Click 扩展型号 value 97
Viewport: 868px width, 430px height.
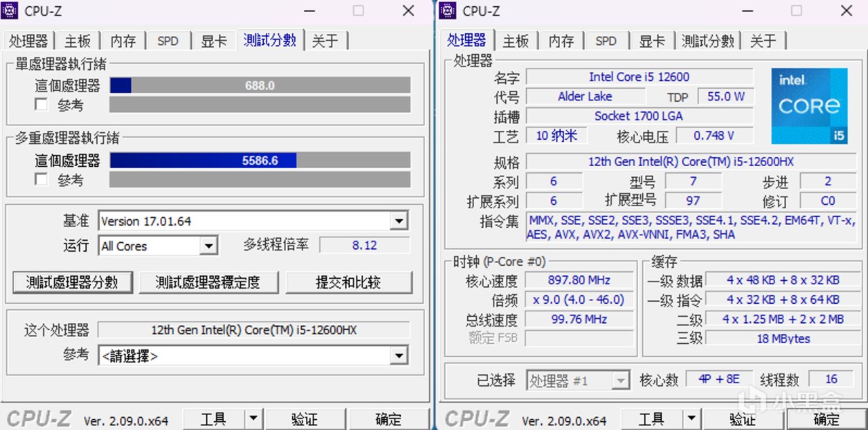tap(693, 201)
